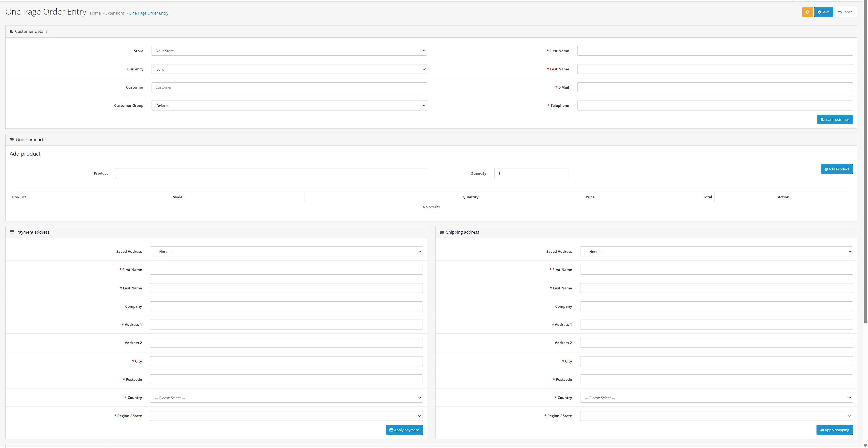The image size is (868, 448).
Task: Click the cart icon on Order products panel
Action: coord(12,139)
